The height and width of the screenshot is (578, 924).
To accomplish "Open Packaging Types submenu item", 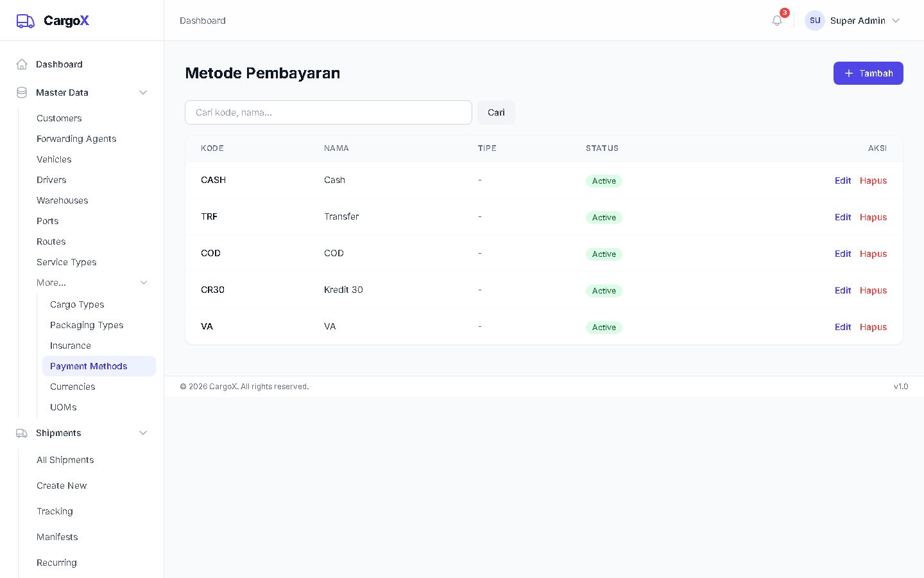I will 87,325.
